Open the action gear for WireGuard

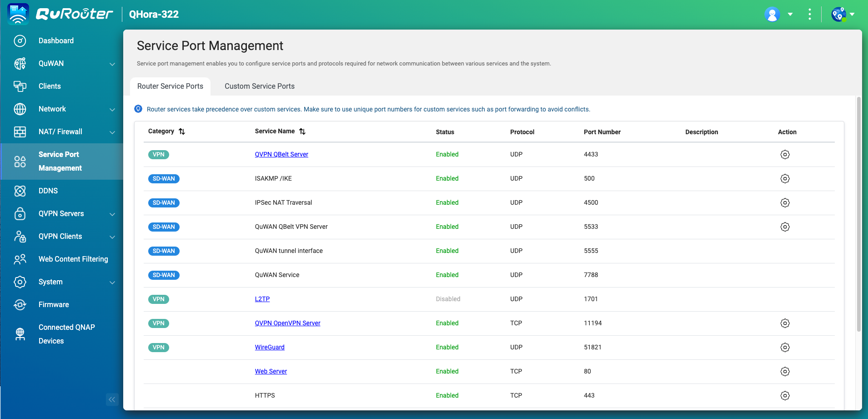(x=786, y=347)
